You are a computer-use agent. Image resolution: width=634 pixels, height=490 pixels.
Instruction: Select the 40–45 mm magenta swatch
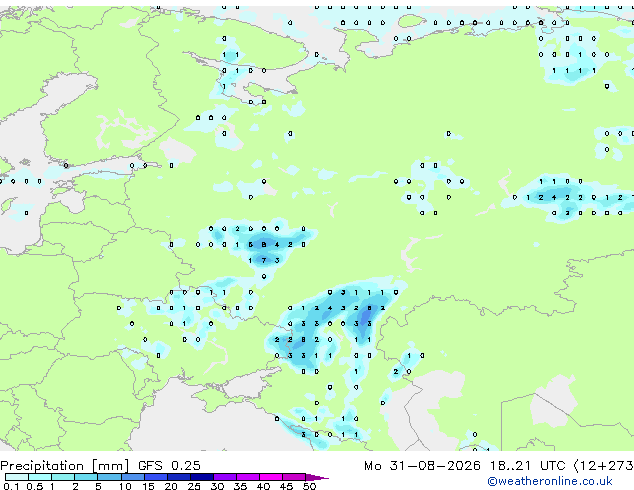[271, 477]
